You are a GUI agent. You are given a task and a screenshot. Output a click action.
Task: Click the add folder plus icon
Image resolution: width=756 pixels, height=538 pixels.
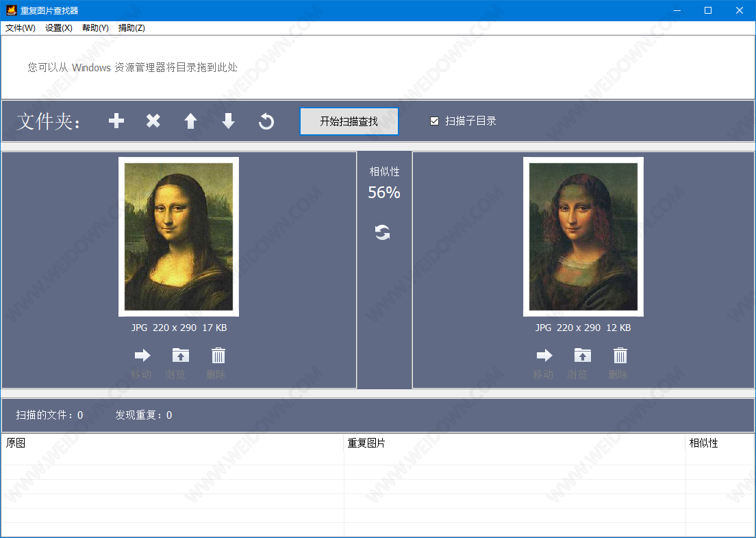click(x=116, y=121)
